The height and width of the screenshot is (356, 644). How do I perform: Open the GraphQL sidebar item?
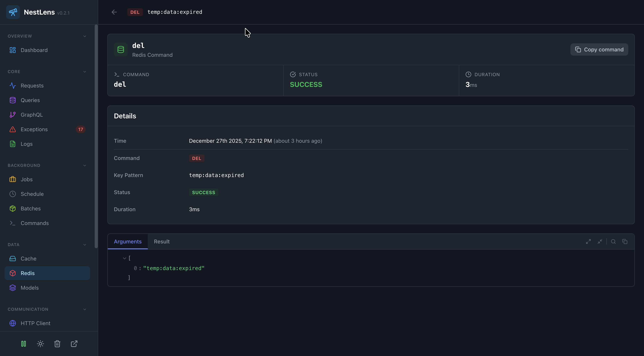(32, 115)
